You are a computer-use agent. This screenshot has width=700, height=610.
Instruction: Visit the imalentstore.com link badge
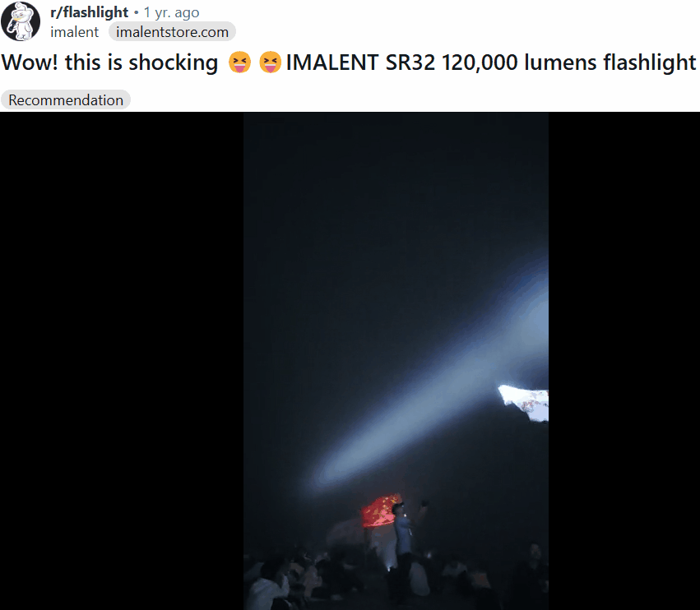click(x=172, y=32)
